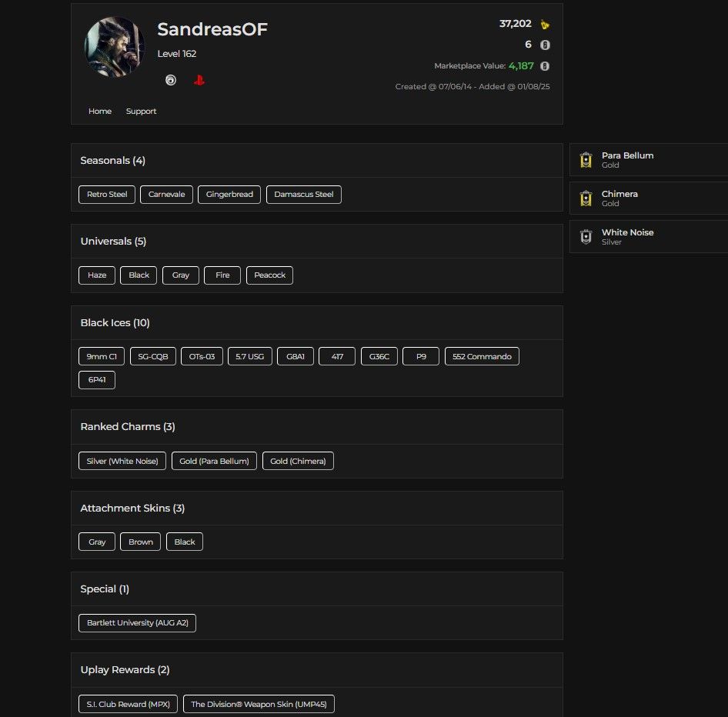Click the renown currency icon beside 37,202

pyautogui.click(x=545, y=24)
